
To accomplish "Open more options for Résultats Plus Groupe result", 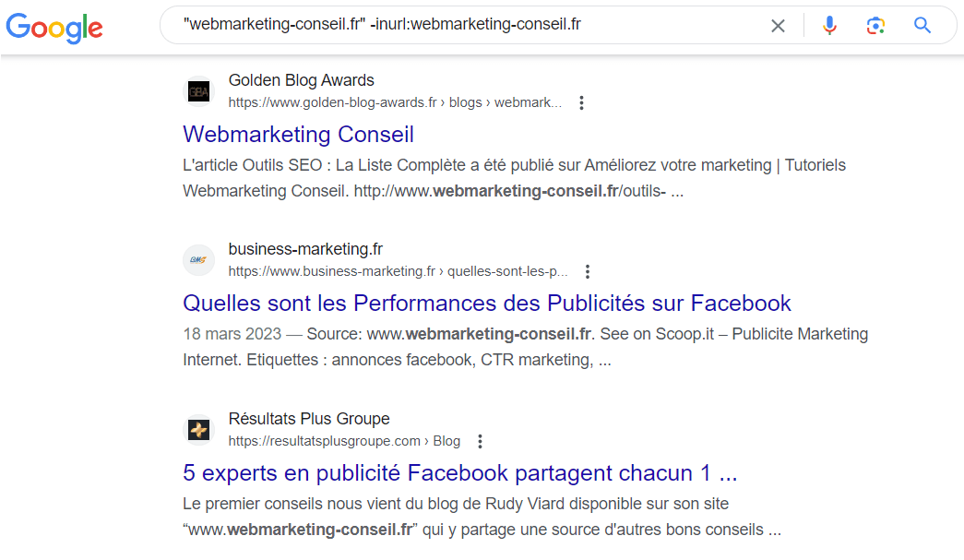I will coord(480,441).
